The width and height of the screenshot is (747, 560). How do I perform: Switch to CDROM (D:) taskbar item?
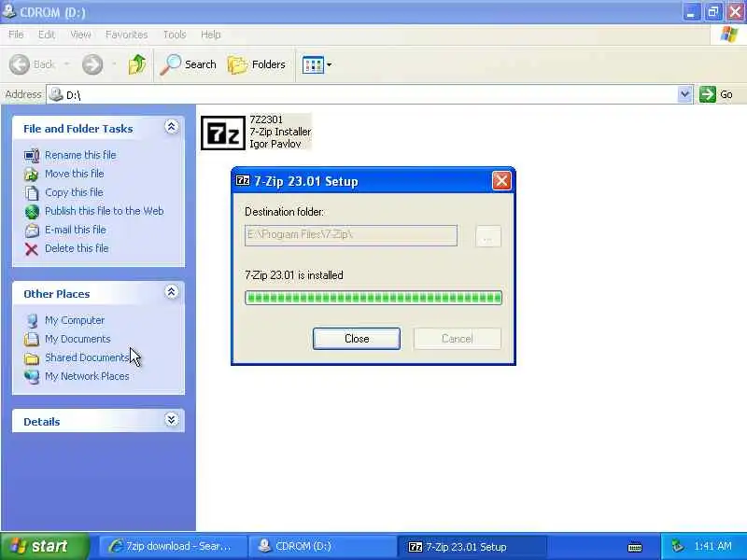(322, 546)
